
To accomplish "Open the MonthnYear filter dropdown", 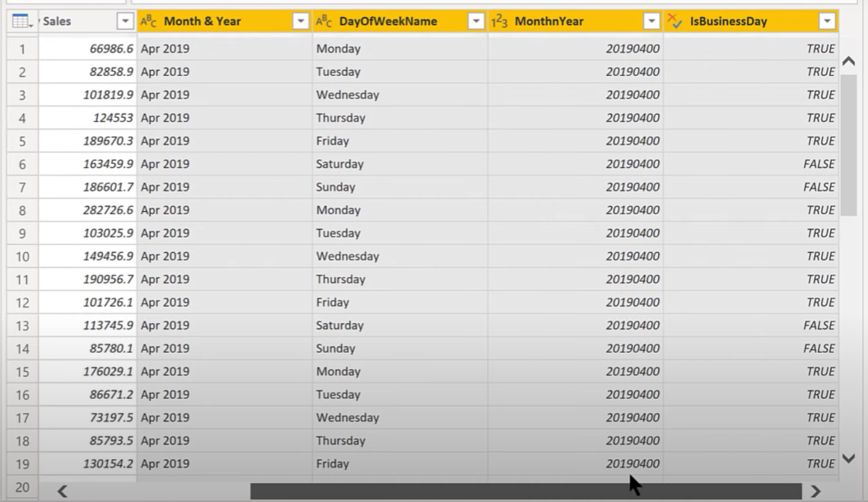I will pyautogui.click(x=651, y=21).
